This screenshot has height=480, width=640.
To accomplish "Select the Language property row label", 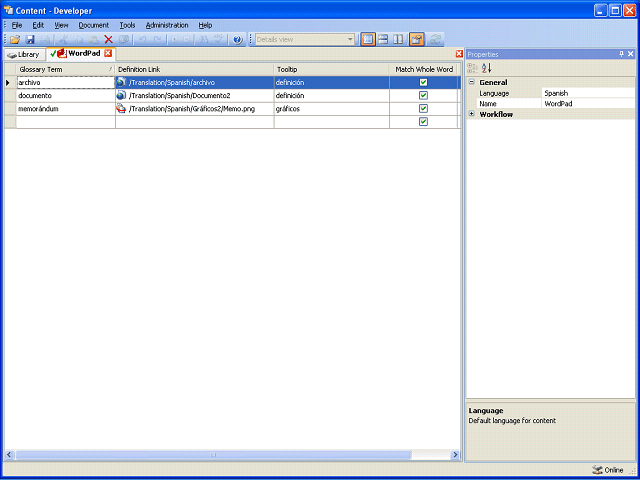I will click(509, 93).
